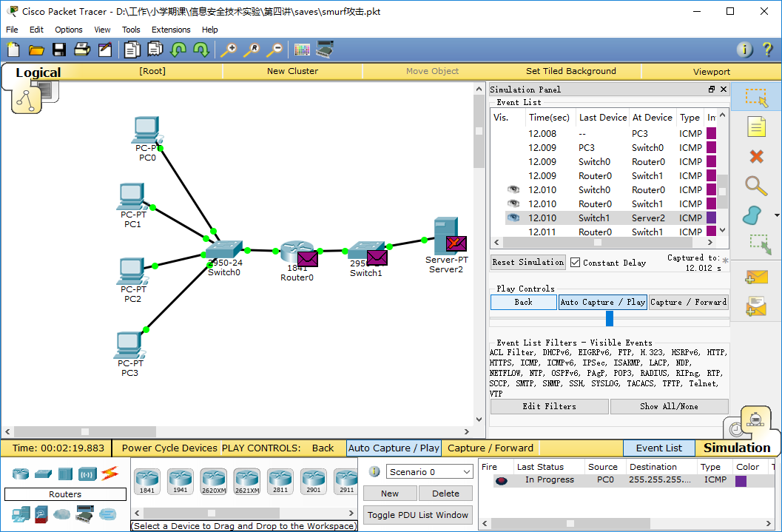Adjust the play speed slider handle
Screen dimensions: 782x532
[609, 318]
